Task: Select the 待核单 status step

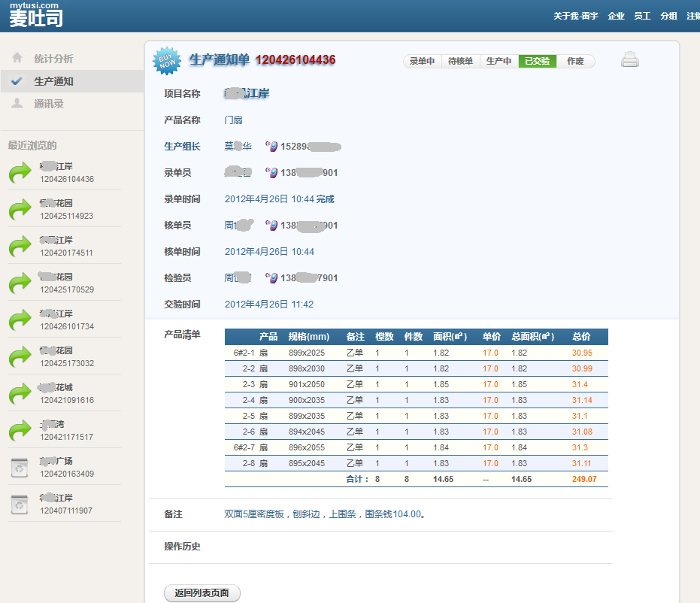Action: tap(460, 62)
